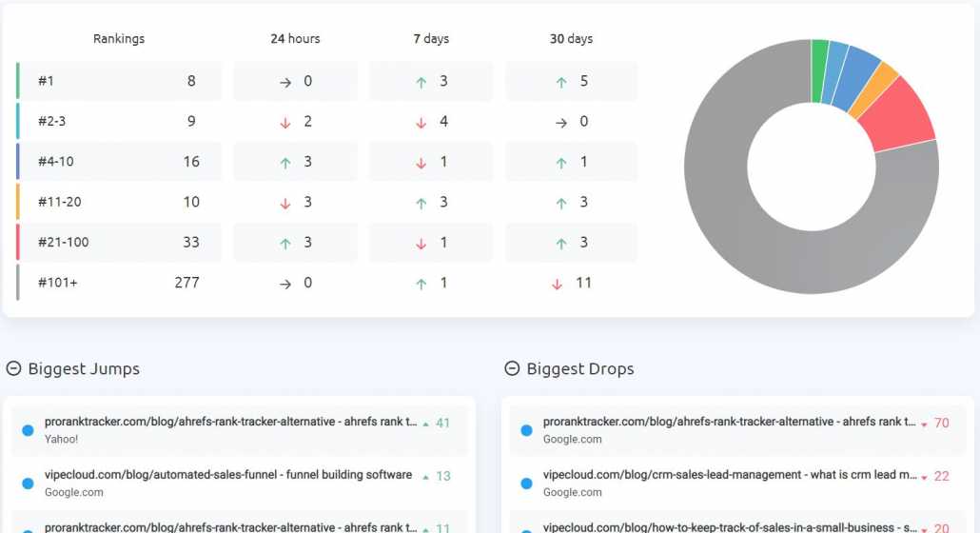Click the green up arrow in #1 7 days cell
The height and width of the screenshot is (533, 980).
[x=421, y=82]
